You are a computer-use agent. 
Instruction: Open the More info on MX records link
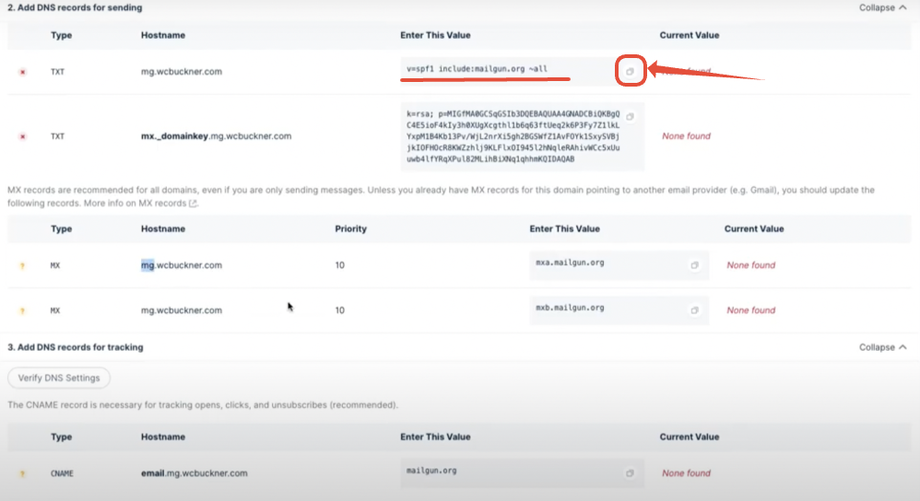[152, 203]
